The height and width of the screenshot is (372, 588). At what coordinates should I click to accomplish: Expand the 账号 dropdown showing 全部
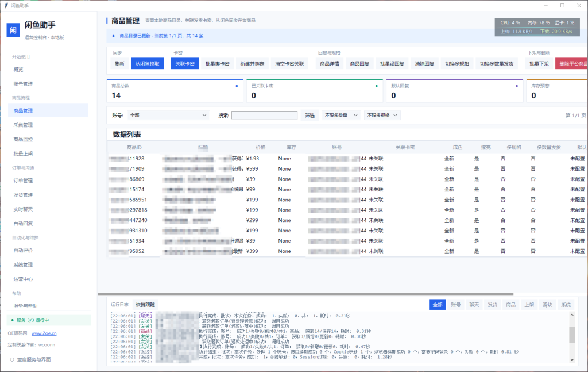(x=168, y=115)
